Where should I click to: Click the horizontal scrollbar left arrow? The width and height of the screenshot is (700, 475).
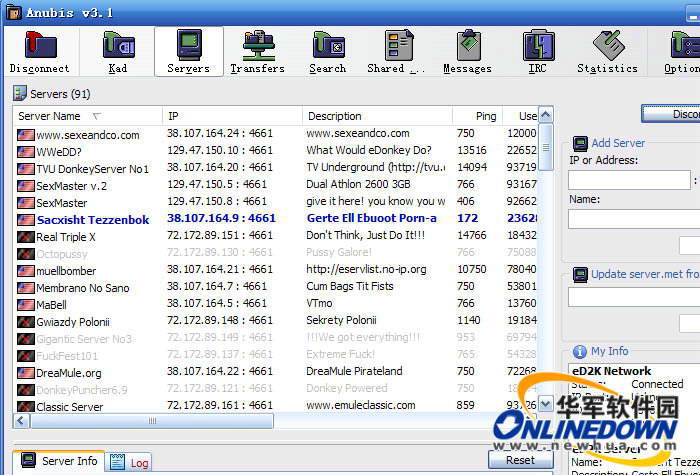(21, 421)
